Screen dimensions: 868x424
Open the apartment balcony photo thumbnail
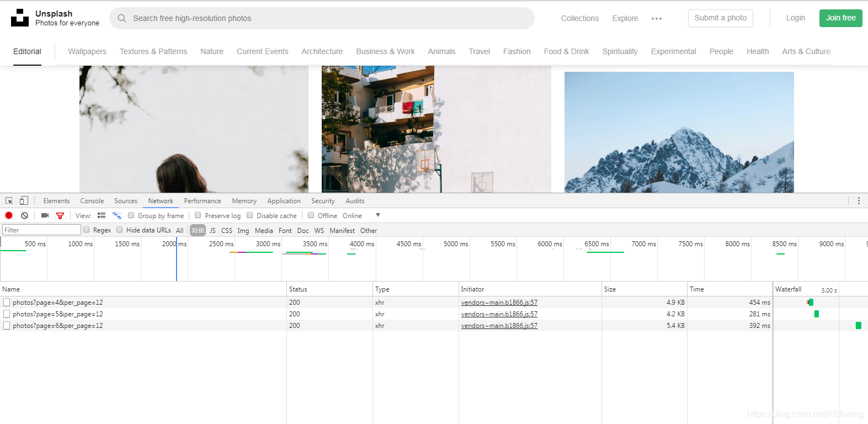(x=436, y=129)
